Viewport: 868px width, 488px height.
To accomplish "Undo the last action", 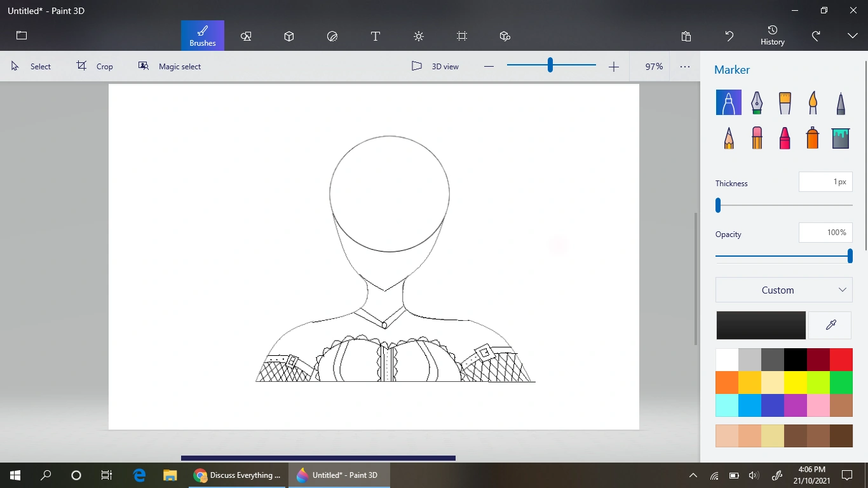I will (729, 36).
